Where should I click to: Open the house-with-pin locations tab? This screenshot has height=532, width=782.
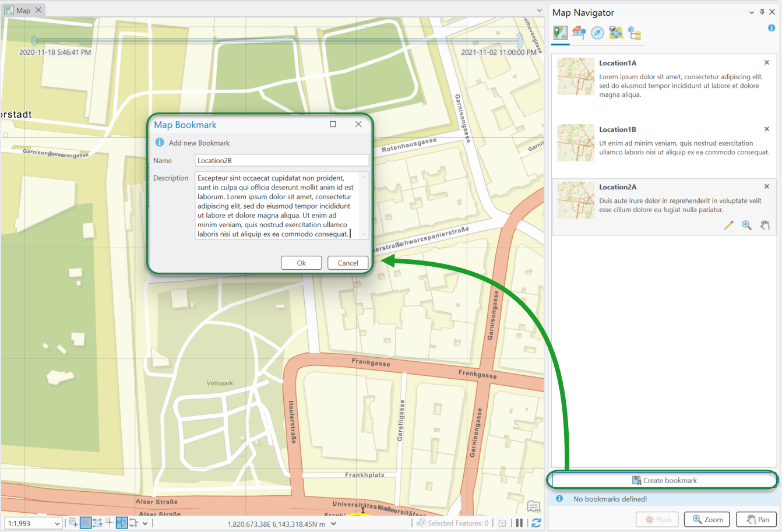coord(579,33)
